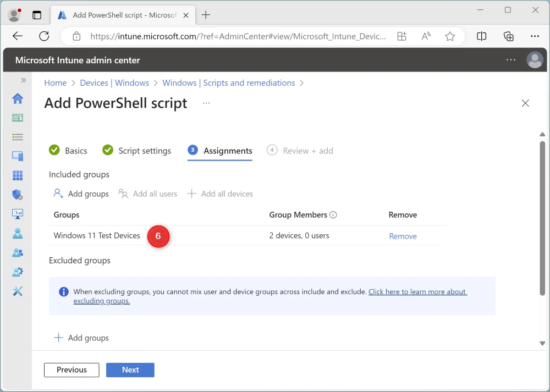Click the Next button
The height and width of the screenshot is (392, 550).
point(130,370)
